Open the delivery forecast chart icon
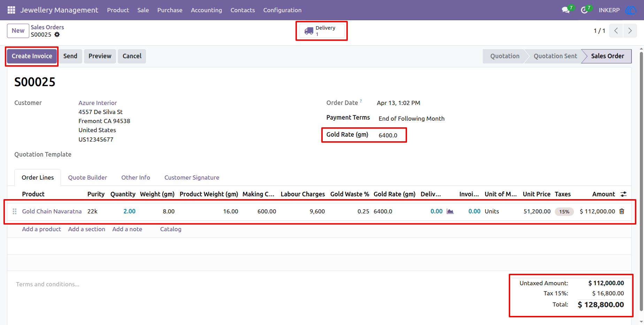This screenshot has height=325, width=644. 450,211
